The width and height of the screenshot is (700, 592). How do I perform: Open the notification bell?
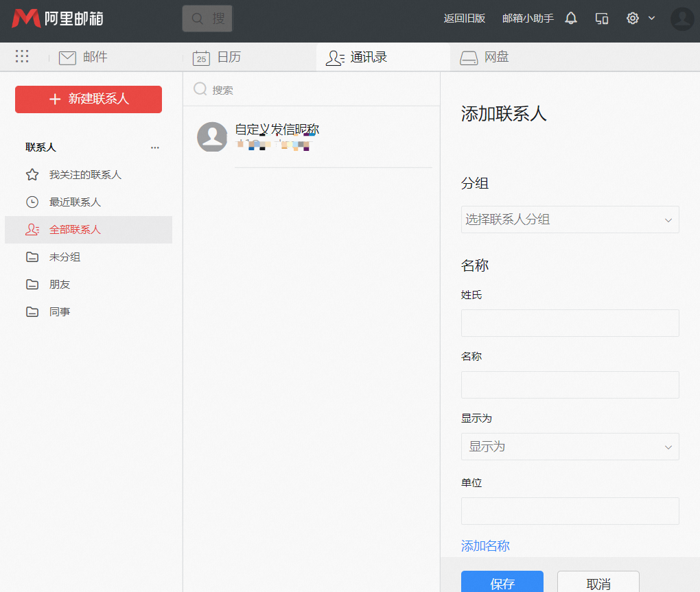point(570,19)
